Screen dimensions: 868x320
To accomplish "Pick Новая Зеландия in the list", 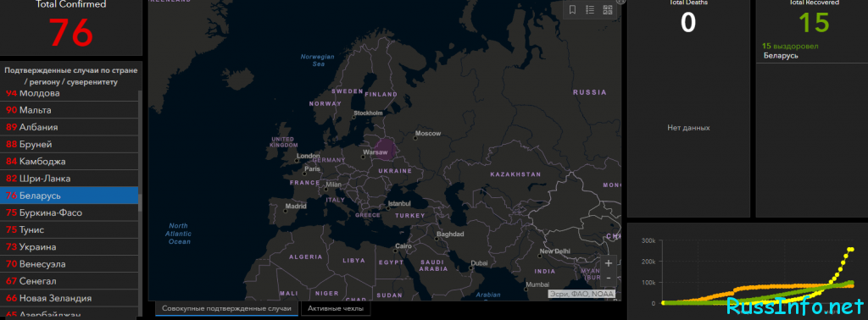I will pos(70,299).
